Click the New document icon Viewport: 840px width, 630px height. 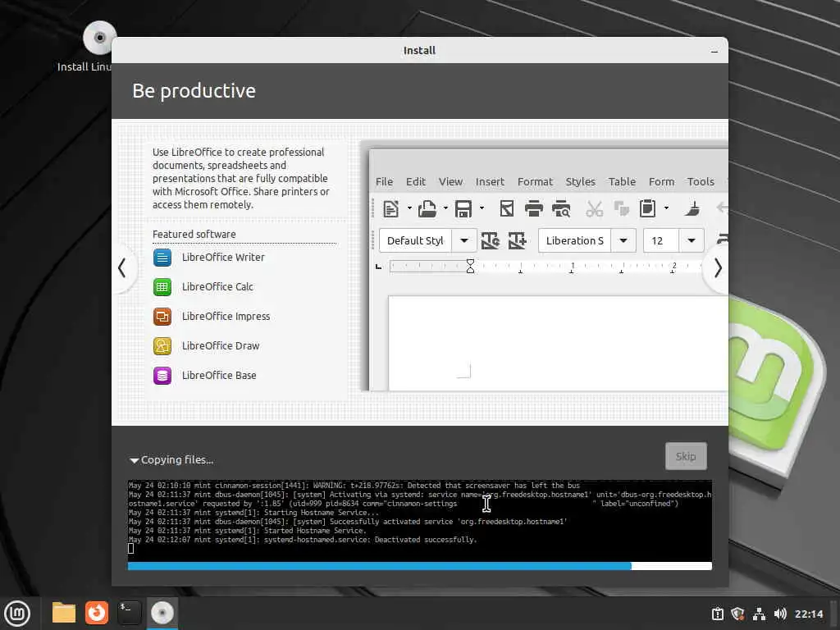[x=391, y=208]
